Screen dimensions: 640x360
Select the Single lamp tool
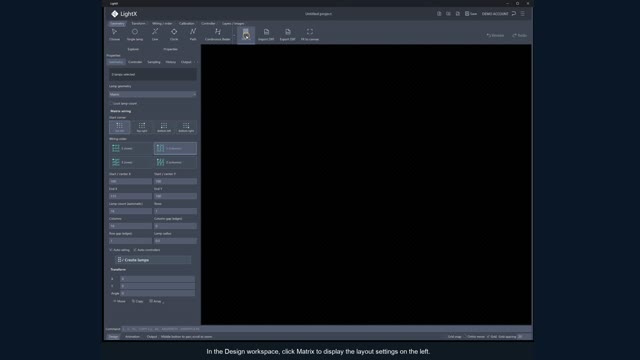tap(135, 34)
